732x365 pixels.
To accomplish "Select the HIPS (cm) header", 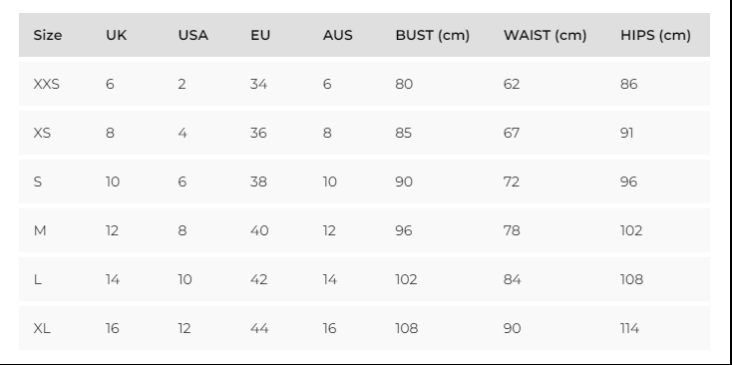I will point(655,35).
